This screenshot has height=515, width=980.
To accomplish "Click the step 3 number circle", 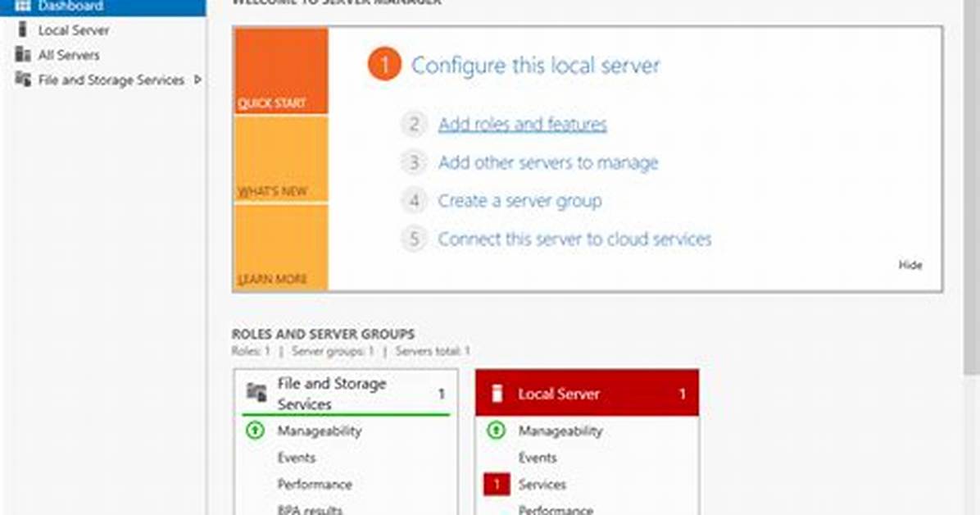I will [414, 162].
